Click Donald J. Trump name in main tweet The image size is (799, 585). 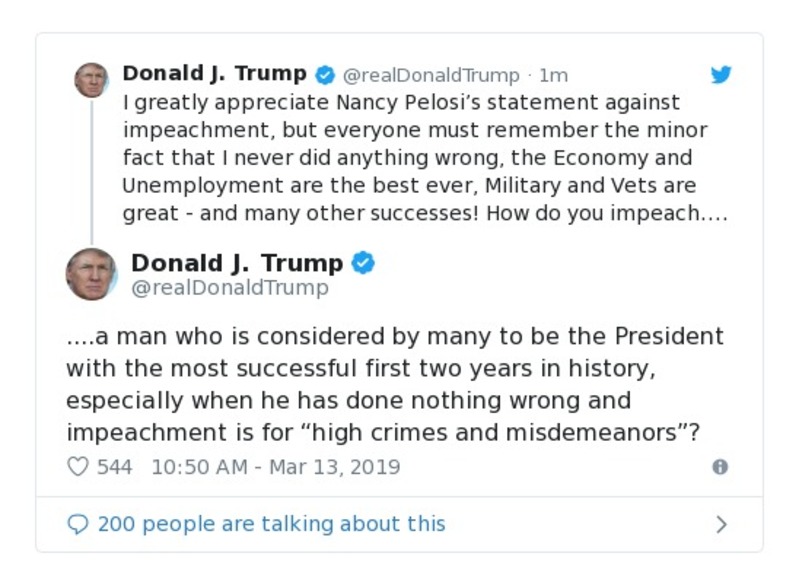click(x=237, y=263)
